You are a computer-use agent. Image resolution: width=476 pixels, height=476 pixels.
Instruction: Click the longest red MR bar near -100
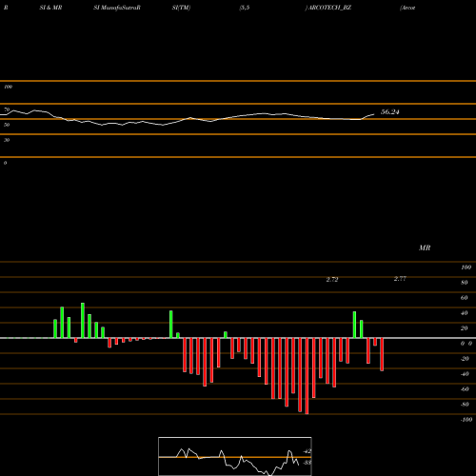click(307, 376)
